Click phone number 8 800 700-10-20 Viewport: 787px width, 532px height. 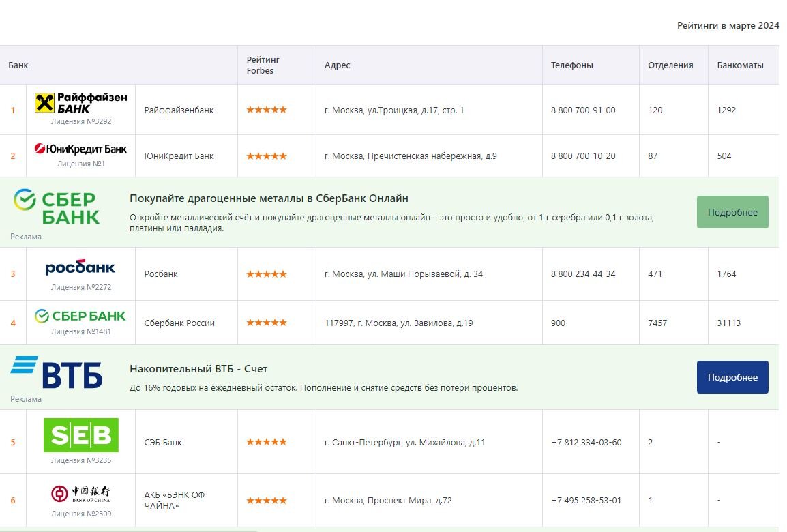coord(583,156)
